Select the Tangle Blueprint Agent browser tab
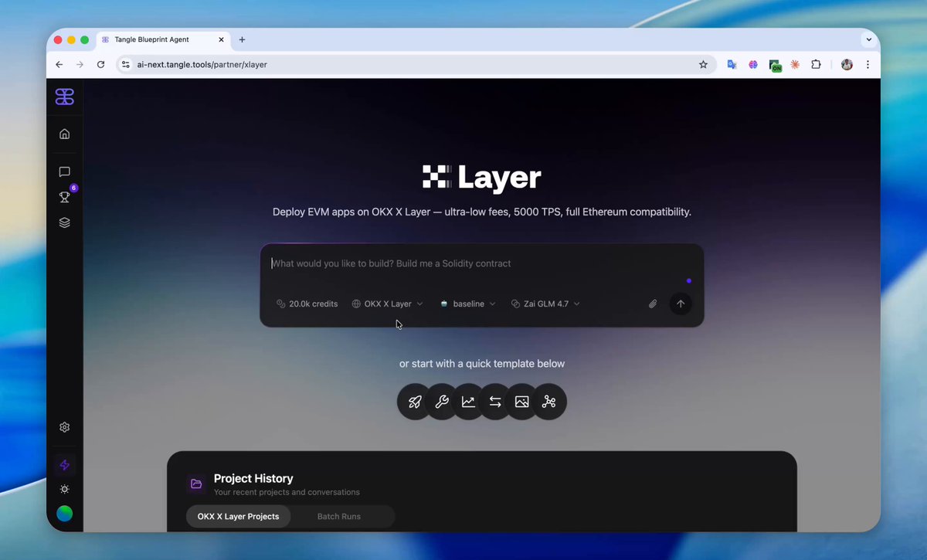This screenshot has width=927, height=560. click(162, 39)
